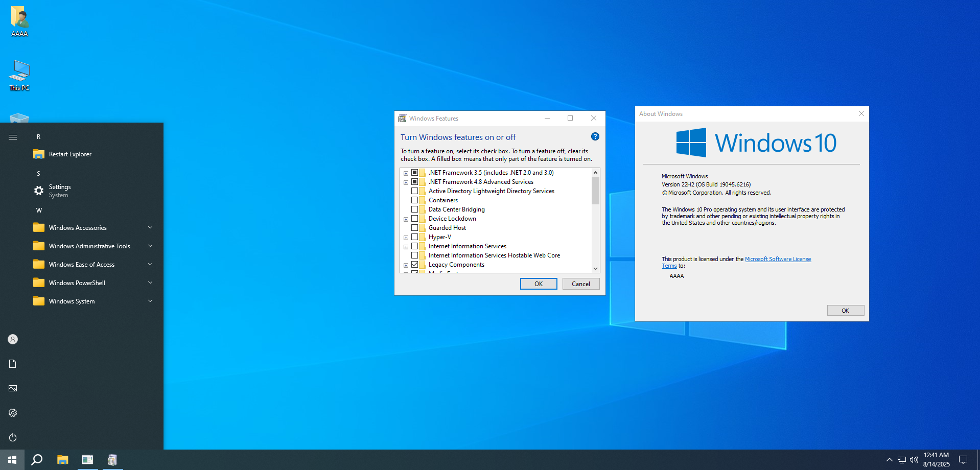Open Settings from the Start app list
Screen dimensions: 980x470
click(x=95, y=191)
